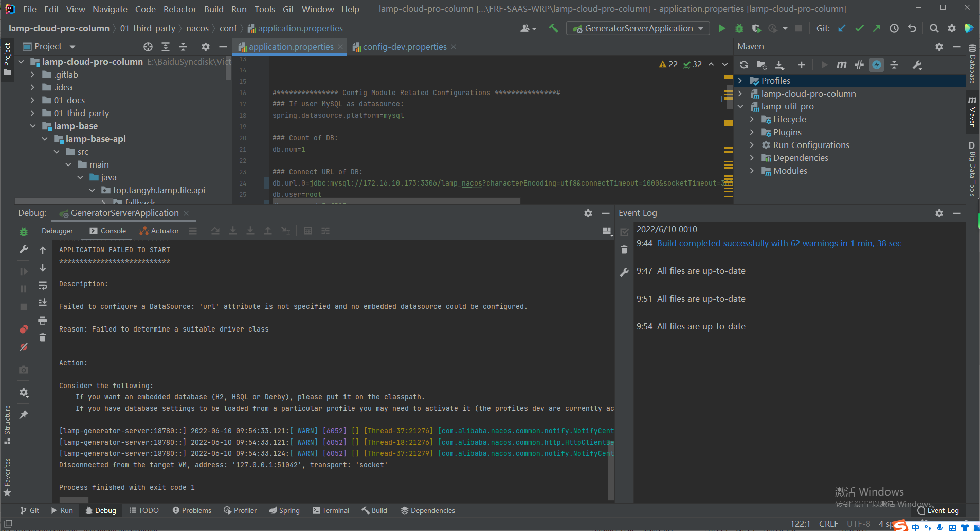Click the Rerun debug icon in Debug panel
This screenshot has height=531, width=980.
coord(24,232)
